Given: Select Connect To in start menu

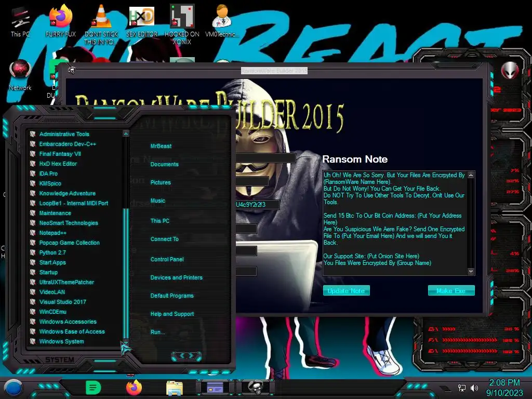Looking at the screenshot, I should coord(165,239).
